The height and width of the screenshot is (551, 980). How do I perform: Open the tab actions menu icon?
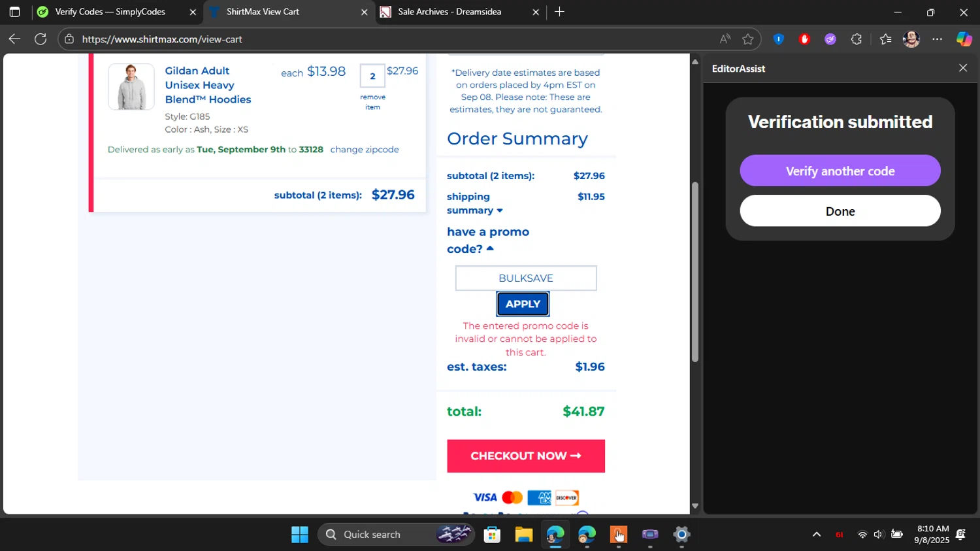14,12
